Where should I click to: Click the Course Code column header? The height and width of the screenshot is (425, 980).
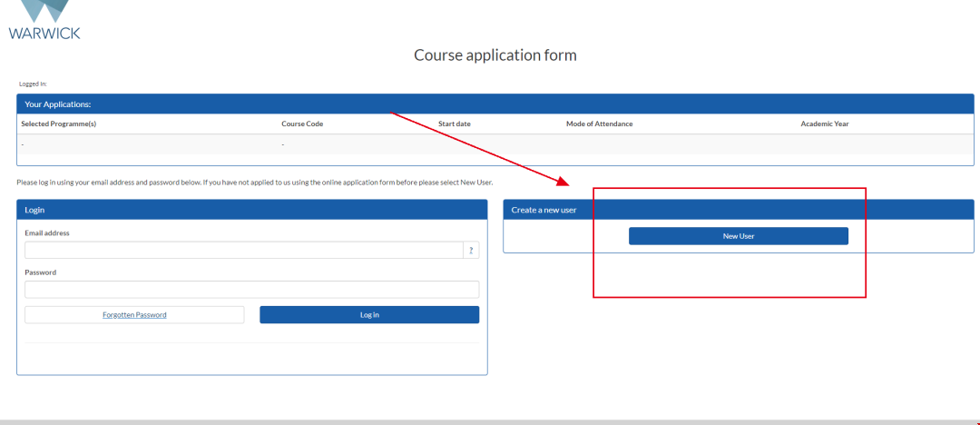click(x=302, y=124)
